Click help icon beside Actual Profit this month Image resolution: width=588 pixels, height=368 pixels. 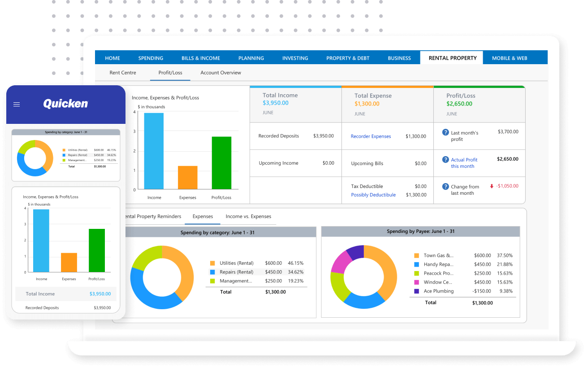coord(445,159)
